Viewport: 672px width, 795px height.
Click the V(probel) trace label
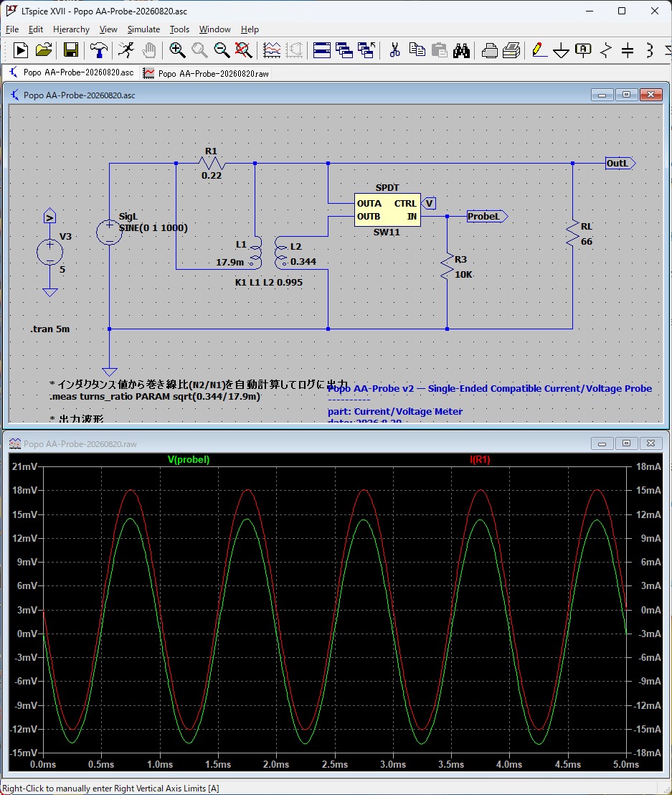(x=189, y=459)
